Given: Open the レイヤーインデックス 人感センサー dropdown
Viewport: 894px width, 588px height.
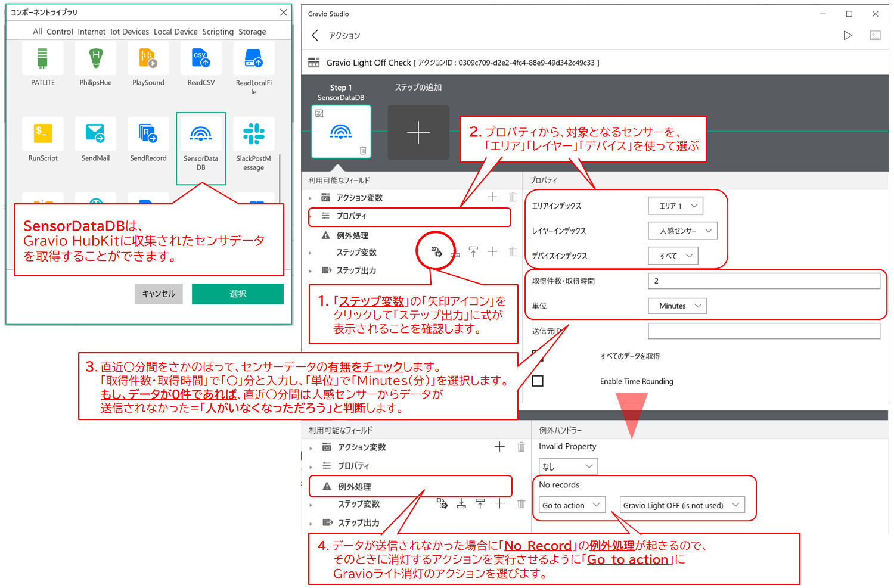Looking at the screenshot, I should (682, 231).
